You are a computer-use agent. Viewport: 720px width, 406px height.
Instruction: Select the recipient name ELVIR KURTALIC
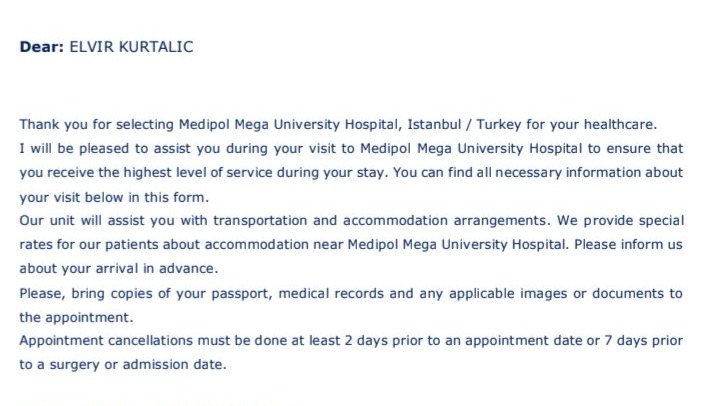pos(131,47)
